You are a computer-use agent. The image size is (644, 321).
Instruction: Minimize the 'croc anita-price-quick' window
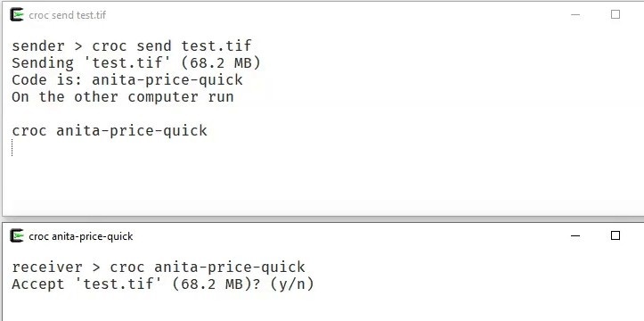tap(575, 236)
